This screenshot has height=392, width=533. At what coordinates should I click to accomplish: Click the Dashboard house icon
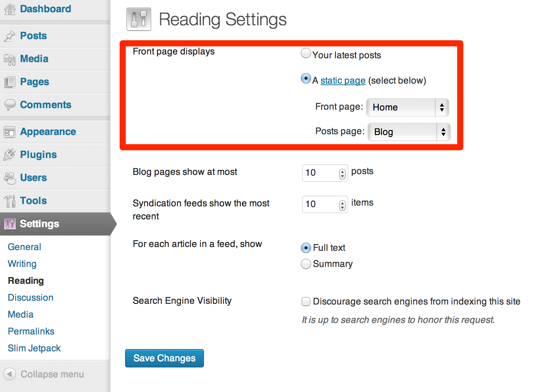(10, 9)
